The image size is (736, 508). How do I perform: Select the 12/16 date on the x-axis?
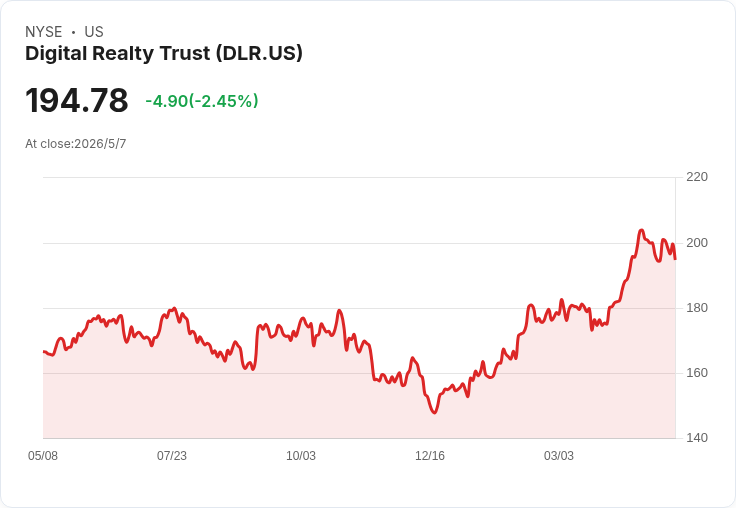point(430,456)
